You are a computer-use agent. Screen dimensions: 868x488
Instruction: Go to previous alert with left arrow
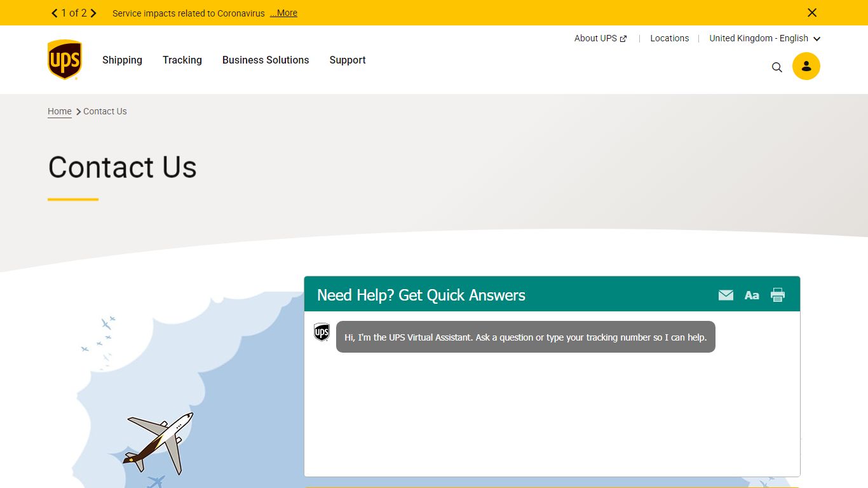(55, 13)
